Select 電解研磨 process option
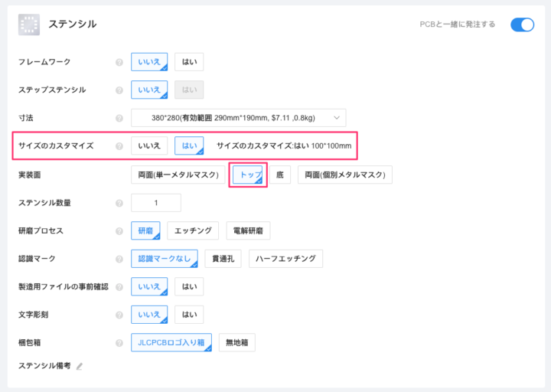The height and width of the screenshot is (392, 551). pos(248,230)
